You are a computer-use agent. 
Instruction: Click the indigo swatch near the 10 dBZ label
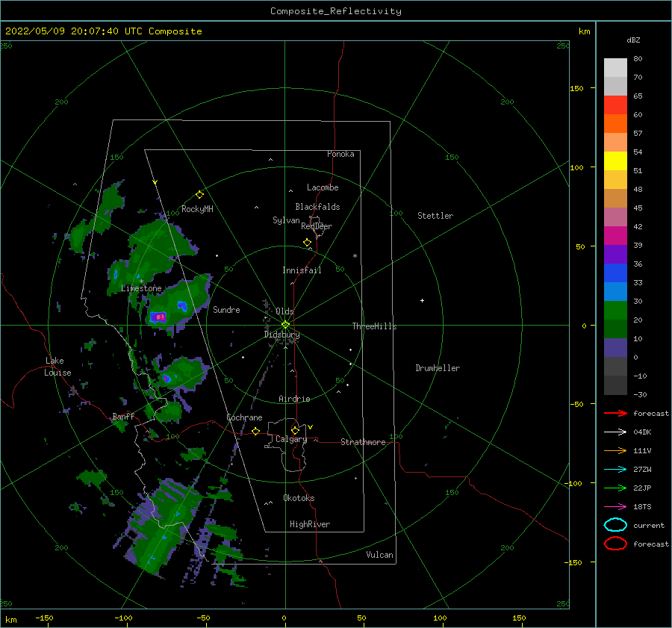tap(615, 347)
